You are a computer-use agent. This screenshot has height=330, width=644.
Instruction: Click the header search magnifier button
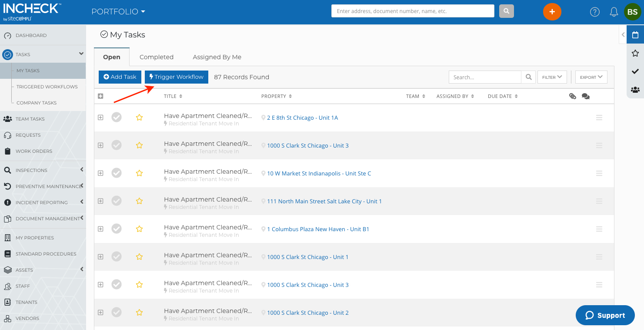pyautogui.click(x=506, y=11)
